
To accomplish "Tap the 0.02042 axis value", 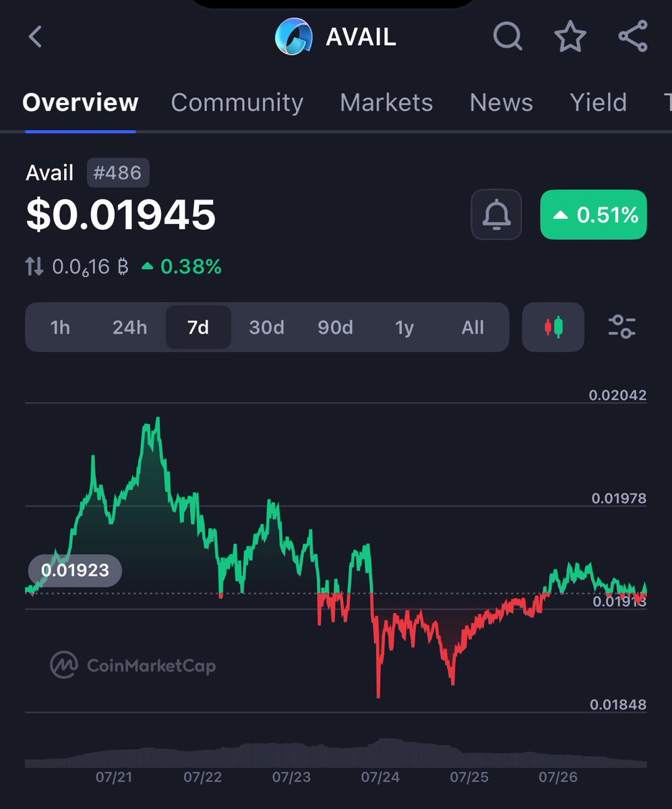I will pyautogui.click(x=617, y=395).
